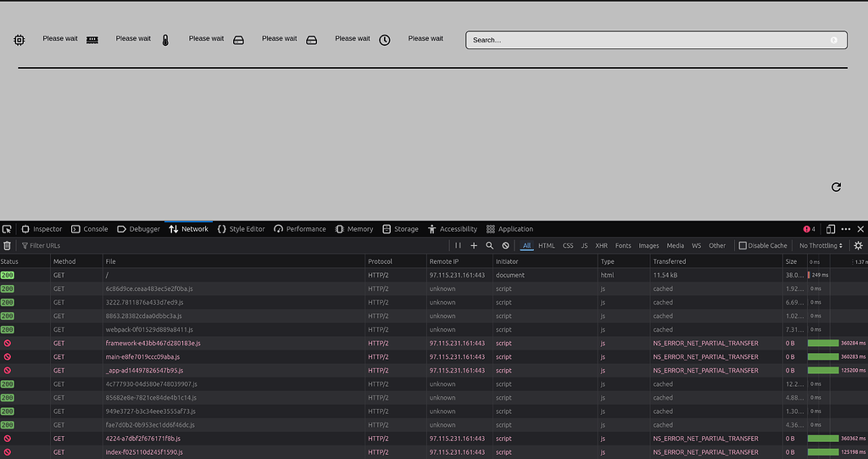This screenshot has width=868, height=459.
Task: Click the CPU chip icon
Action: pyautogui.click(x=19, y=40)
